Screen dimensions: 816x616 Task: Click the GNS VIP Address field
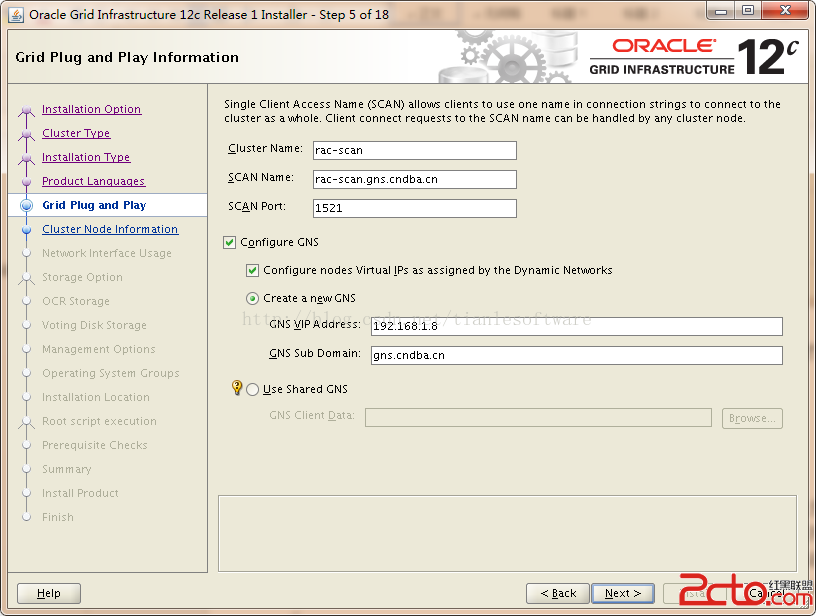pyautogui.click(x=577, y=326)
